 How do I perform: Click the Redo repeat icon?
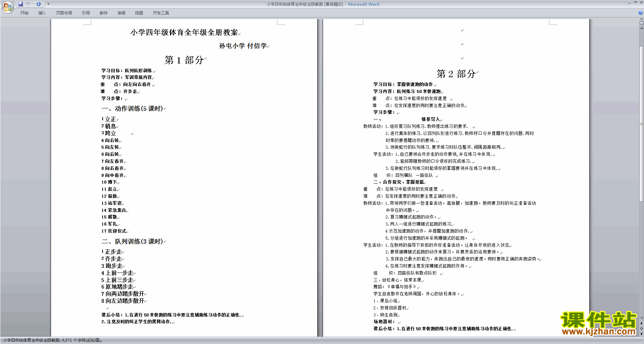tap(39, 4)
